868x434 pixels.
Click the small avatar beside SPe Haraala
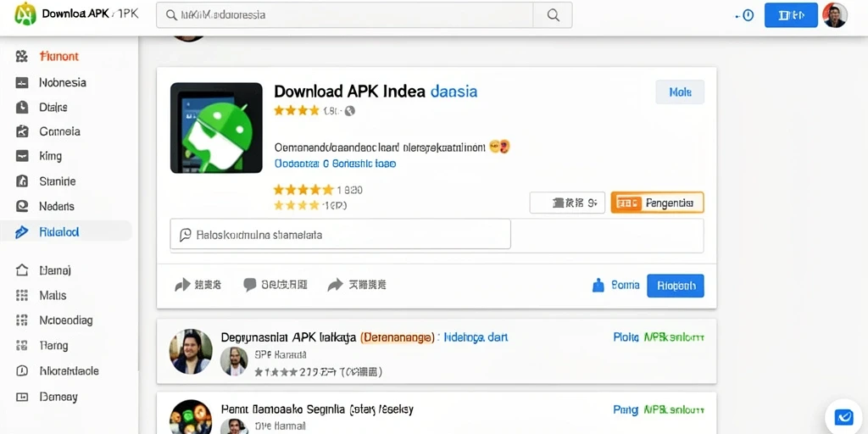pos(234,361)
